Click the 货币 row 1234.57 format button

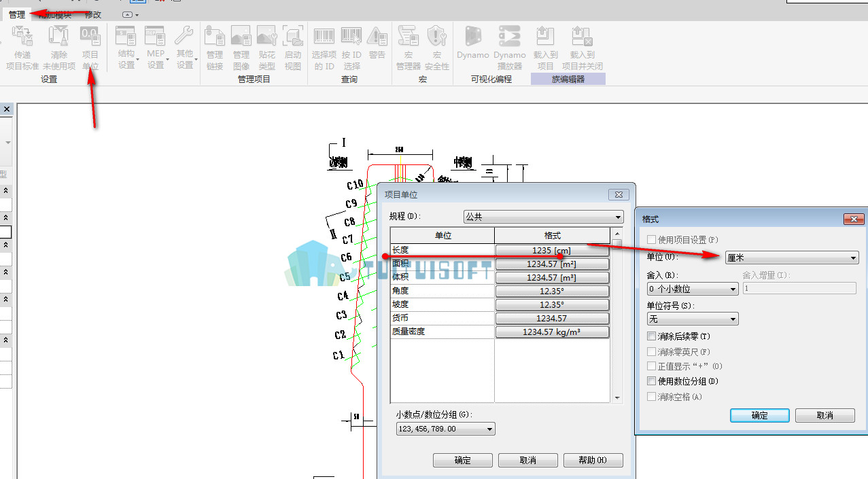552,318
